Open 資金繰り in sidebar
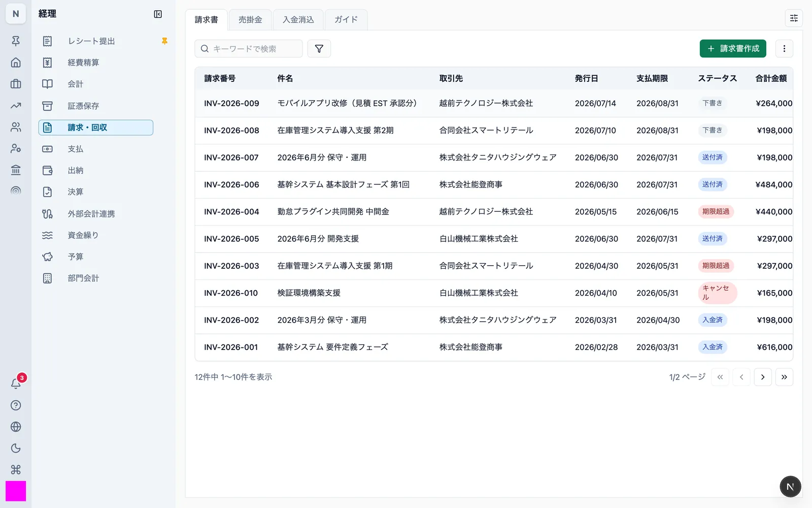 (x=96, y=235)
